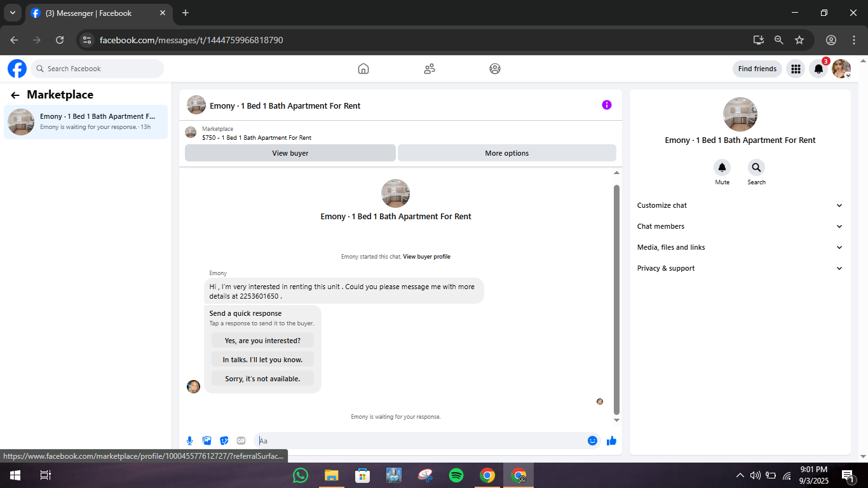868x488 pixels.
Task: Open the tab search dropdown arrow
Action: tap(12, 13)
